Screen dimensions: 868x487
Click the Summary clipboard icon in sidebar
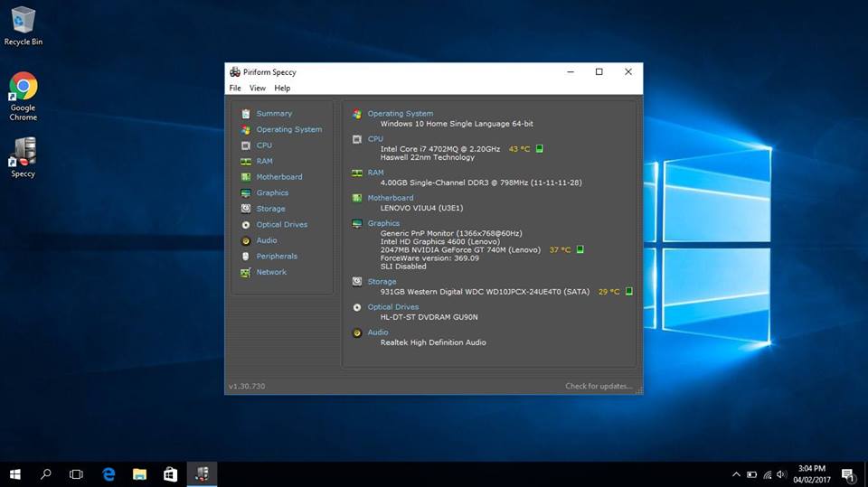246,114
